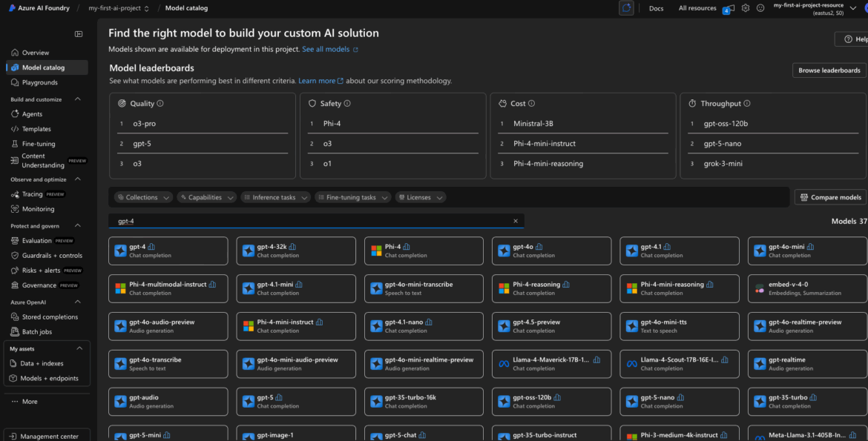Open the settings gear in top bar
The width and height of the screenshot is (868, 441).
tap(746, 8)
